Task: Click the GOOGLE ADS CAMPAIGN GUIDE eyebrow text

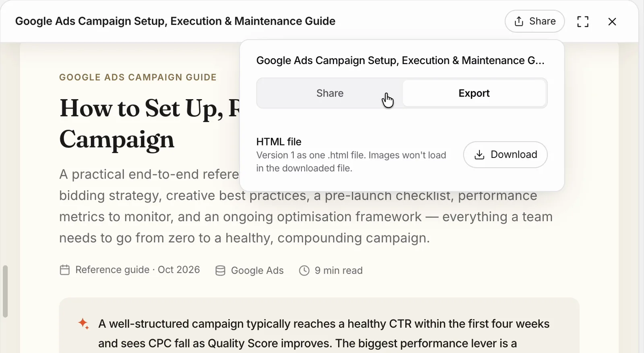Action: click(x=138, y=77)
